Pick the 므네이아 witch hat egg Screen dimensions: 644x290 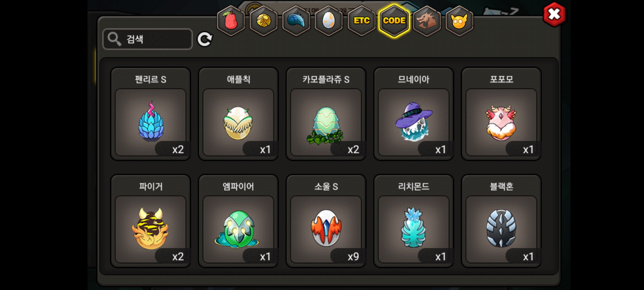(414, 114)
